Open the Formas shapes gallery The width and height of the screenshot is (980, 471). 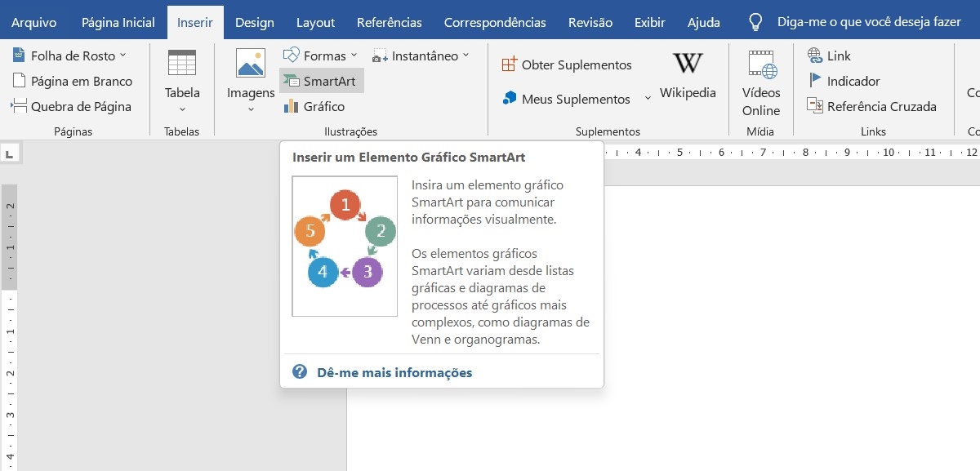(320, 56)
